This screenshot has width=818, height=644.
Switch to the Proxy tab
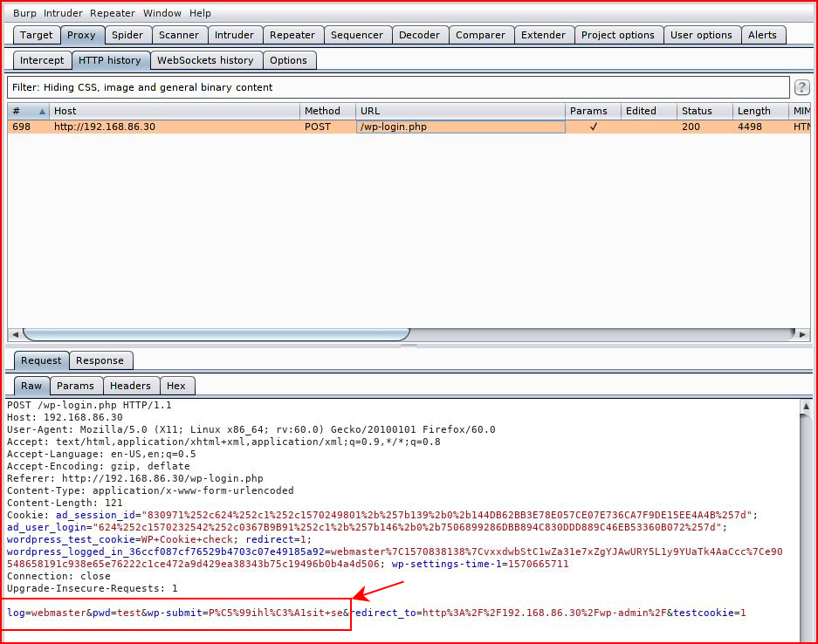coord(81,35)
